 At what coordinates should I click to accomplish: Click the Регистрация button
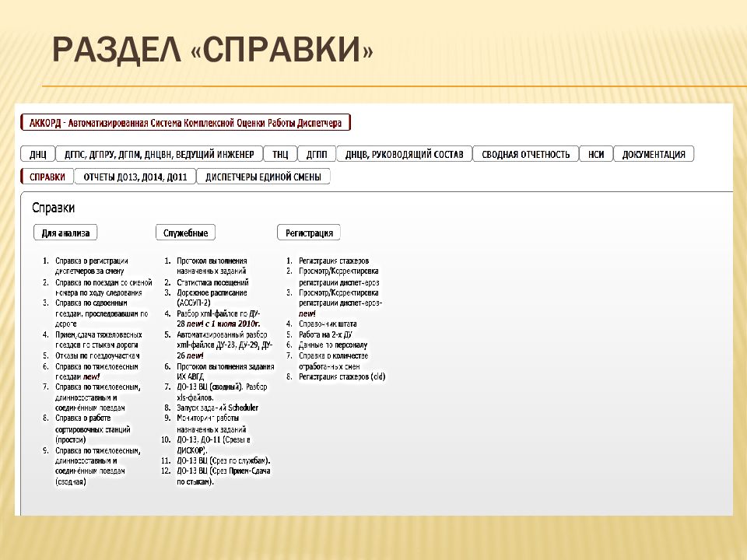(309, 233)
